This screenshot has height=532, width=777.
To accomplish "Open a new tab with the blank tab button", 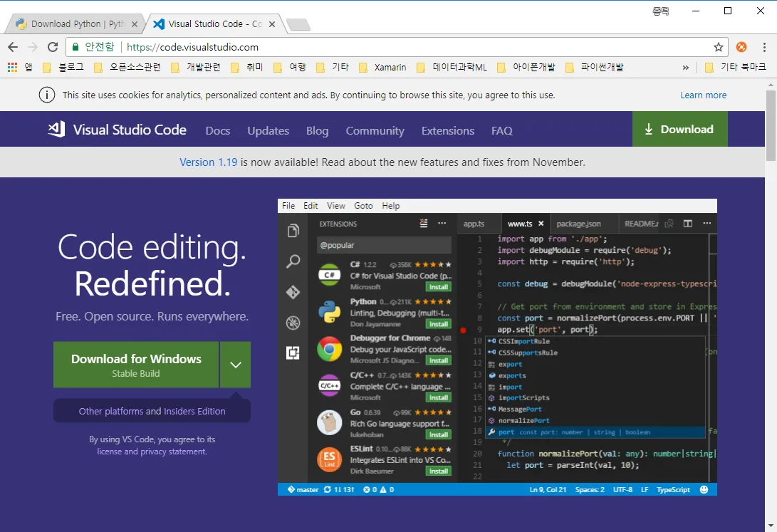I will (x=298, y=24).
